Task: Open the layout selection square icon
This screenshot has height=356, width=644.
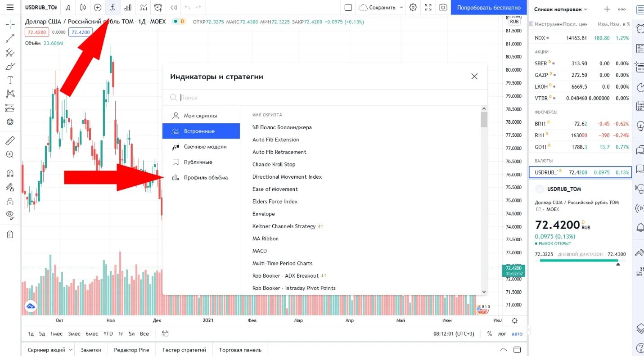Action: coord(348,7)
